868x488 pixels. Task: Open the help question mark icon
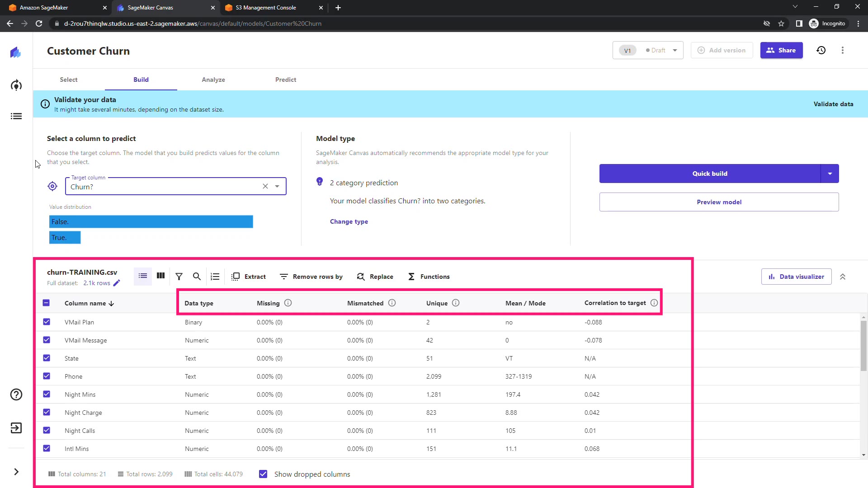[x=16, y=394]
